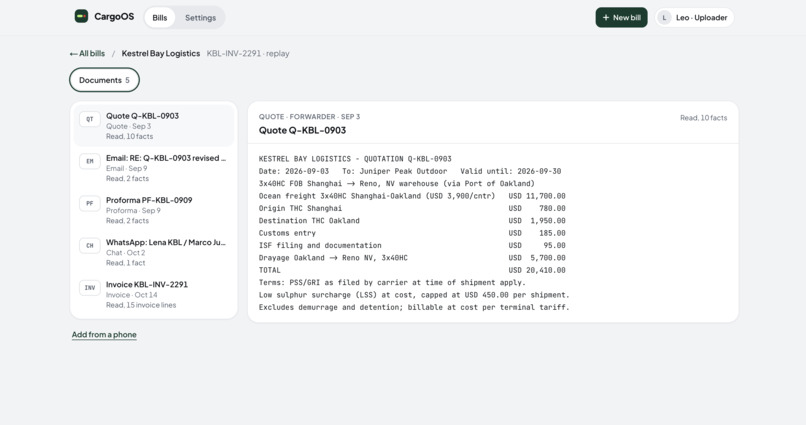Image resolution: width=806 pixels, height=425 pixels.
Task: Click the Kestrel Bay Logistics breadcrumb
Action: pos(160,53)
